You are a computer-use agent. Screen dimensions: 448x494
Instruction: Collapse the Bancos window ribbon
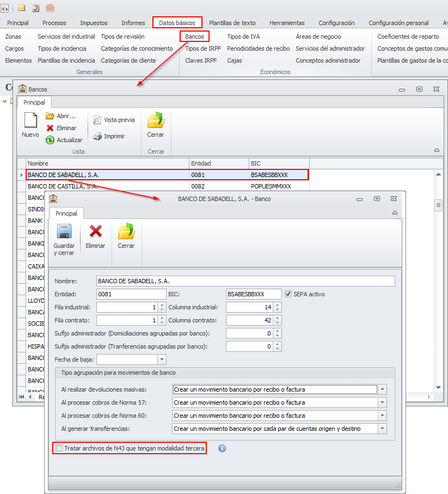coord(437,150)
